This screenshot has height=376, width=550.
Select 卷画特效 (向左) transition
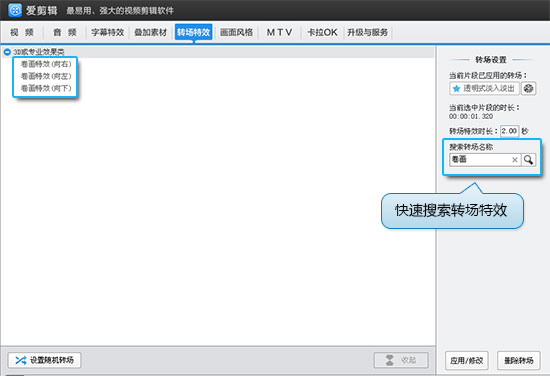[46, 76]
